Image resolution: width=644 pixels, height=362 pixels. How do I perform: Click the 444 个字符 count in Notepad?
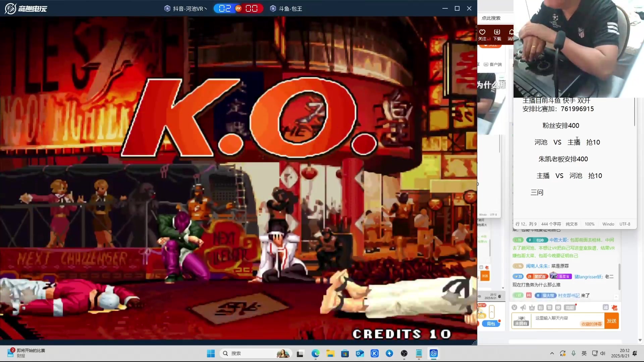point(551,224)
